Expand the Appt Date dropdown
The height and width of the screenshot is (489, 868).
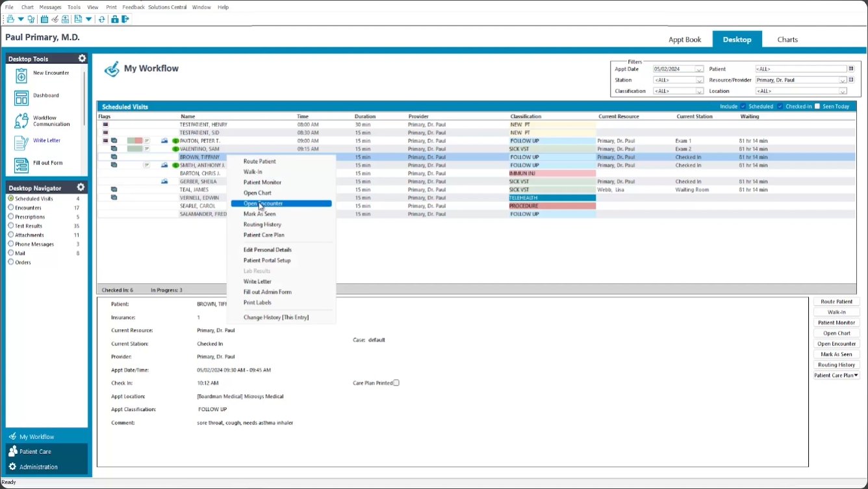[699, 69]
